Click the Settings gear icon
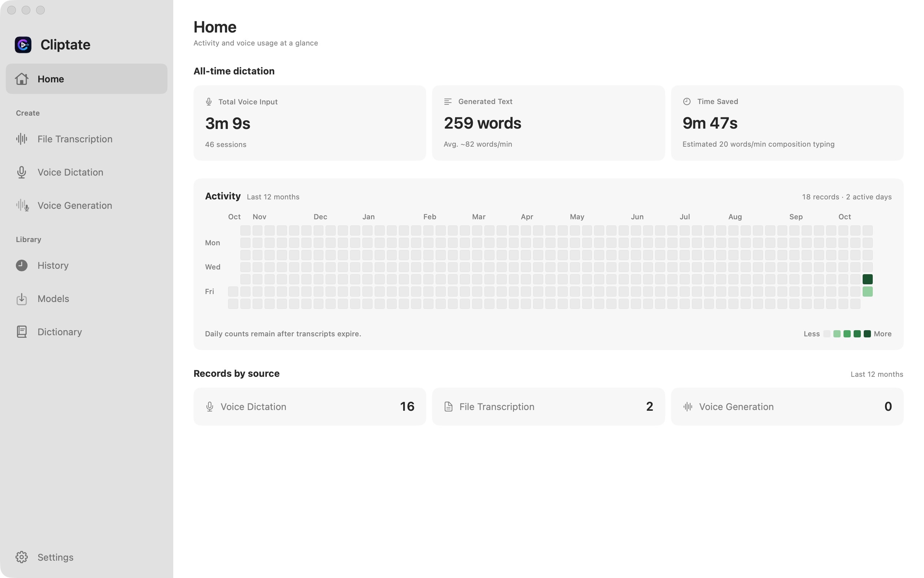Screen dimensions: 924x578 tap(22, 557)
